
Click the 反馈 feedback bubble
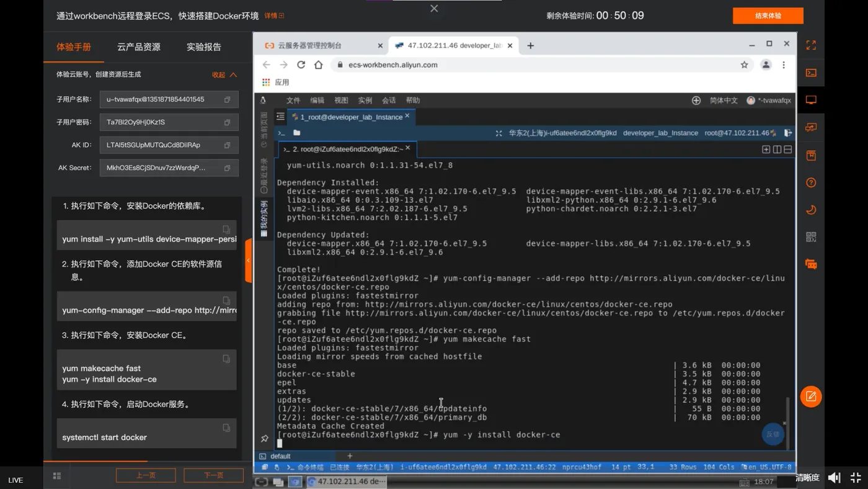[x=773, y=434]
